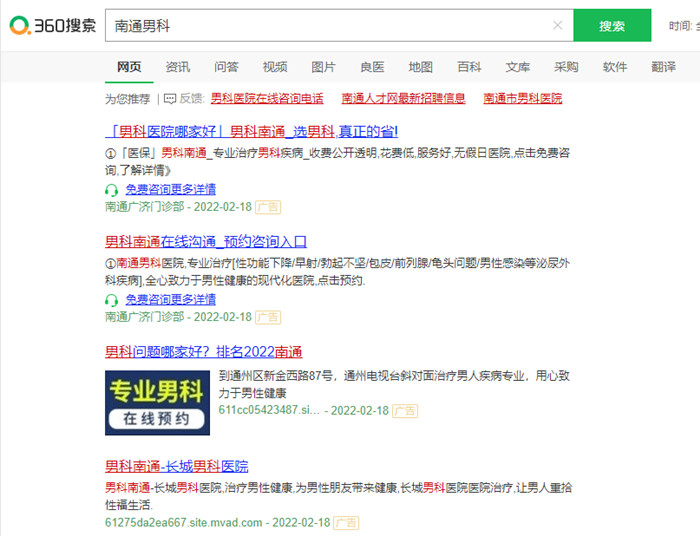Switch to the 良医 tab
The image size is (700, 536).
pos(372,67)
